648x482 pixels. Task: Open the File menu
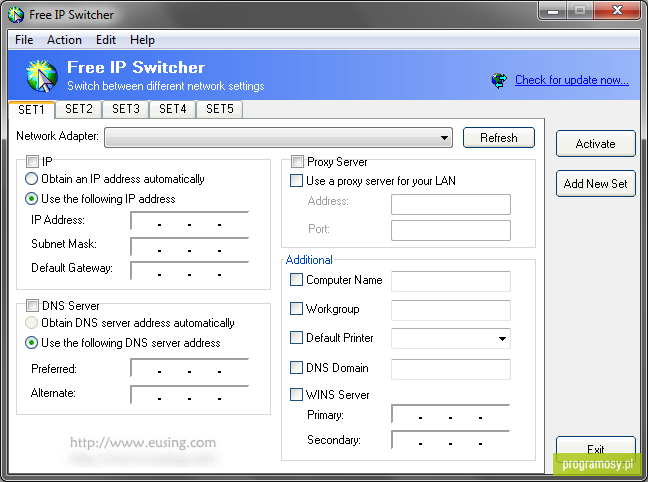pyautogui.click(x=24, y=40)
